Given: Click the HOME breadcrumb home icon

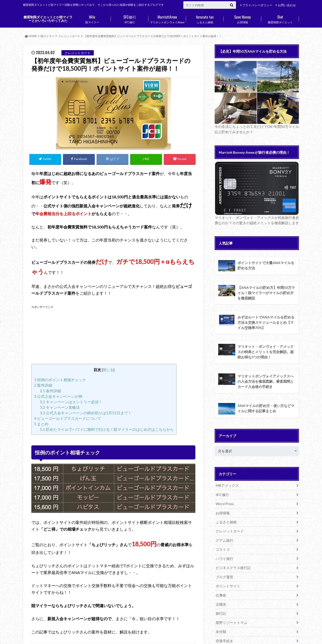Looking at the screenshot, I should (x=26, y=36).
